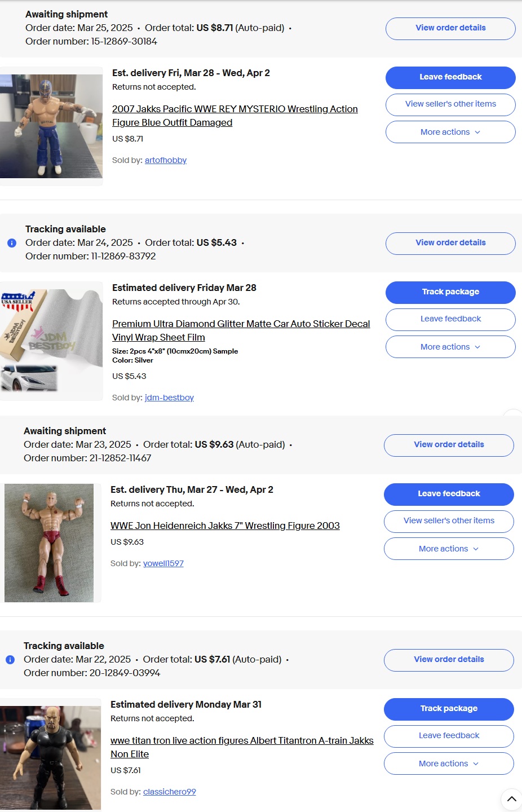Open the Albert A-train figure thumbnail
The width and height of the screenshot is (522, 812).
(50, 758)
